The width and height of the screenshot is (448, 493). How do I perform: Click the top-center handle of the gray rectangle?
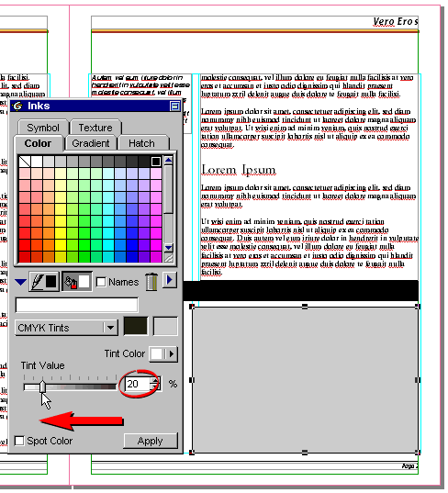[x=305, y=307]
